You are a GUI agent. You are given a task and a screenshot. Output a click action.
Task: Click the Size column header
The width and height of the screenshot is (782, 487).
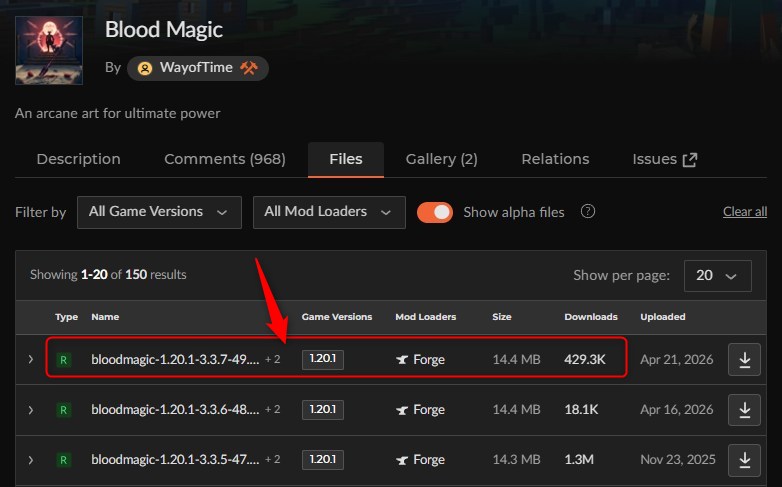tap(502, 317)
